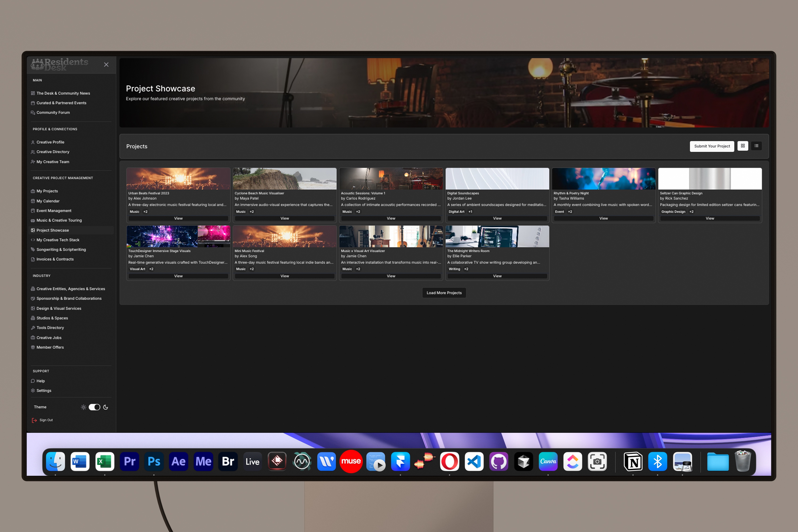Open Creative Profile page
The width and height of the screenshot is (798, 532).
tap(50, 142)
